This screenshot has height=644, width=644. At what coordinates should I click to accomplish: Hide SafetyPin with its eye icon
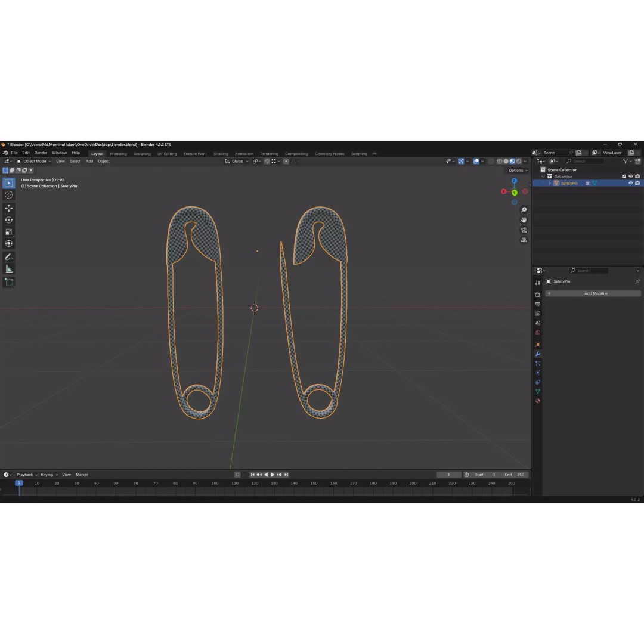click(630, 183)
